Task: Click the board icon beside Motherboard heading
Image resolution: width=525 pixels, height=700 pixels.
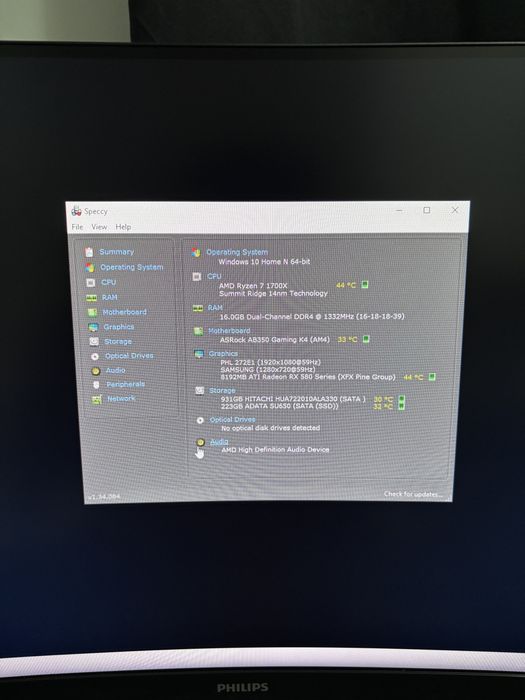Action: [198, 331]
